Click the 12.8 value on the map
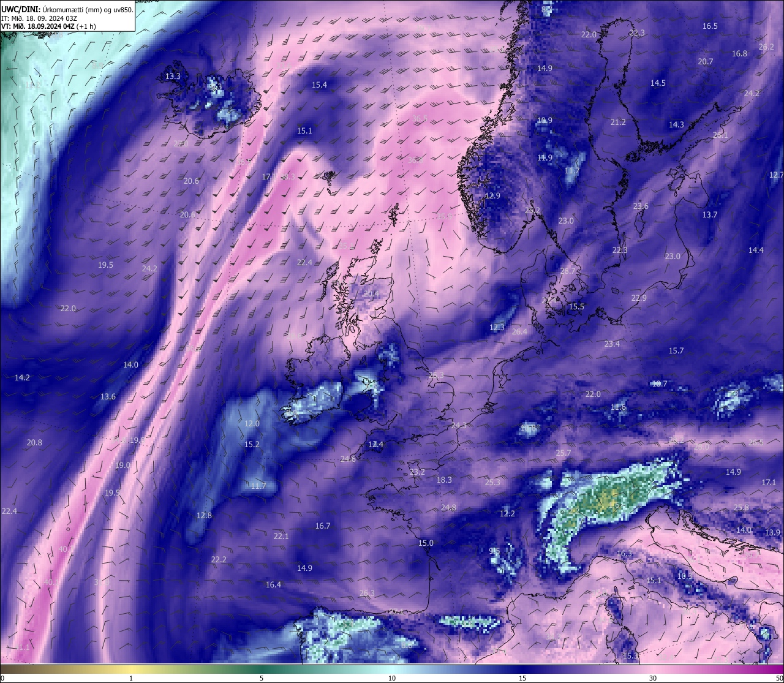The width and height of the screenshot is (784, 683). tap(204, 516)
